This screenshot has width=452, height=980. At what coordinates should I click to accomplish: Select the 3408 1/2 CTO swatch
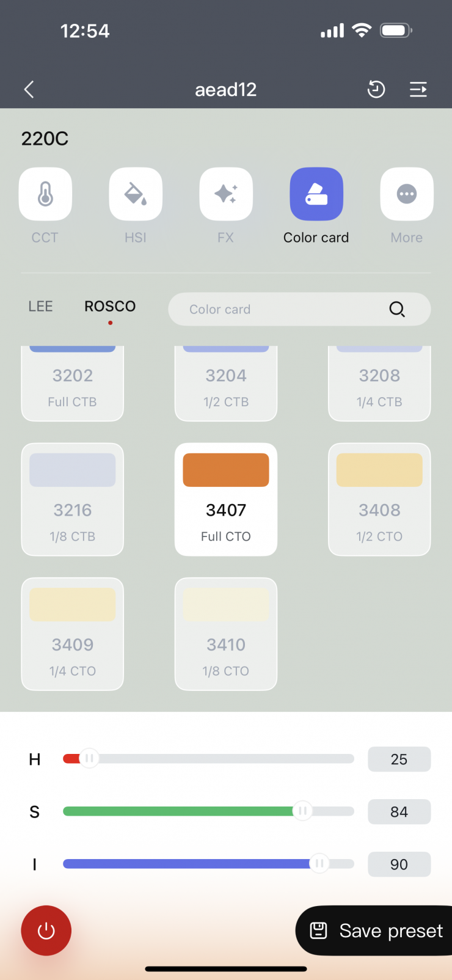(x=379, y=499)
